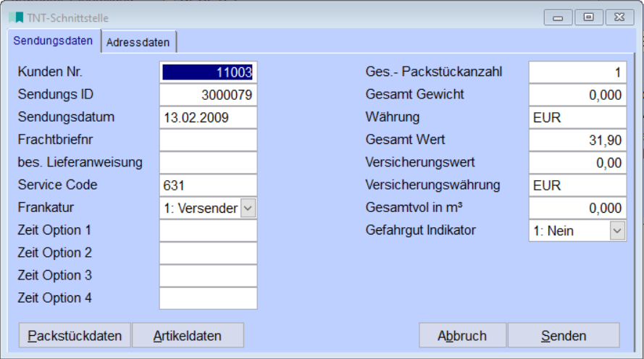Focus the Gesamt Wert field
The width and height of the screenshot is (644, 359).
coord(577,140)
